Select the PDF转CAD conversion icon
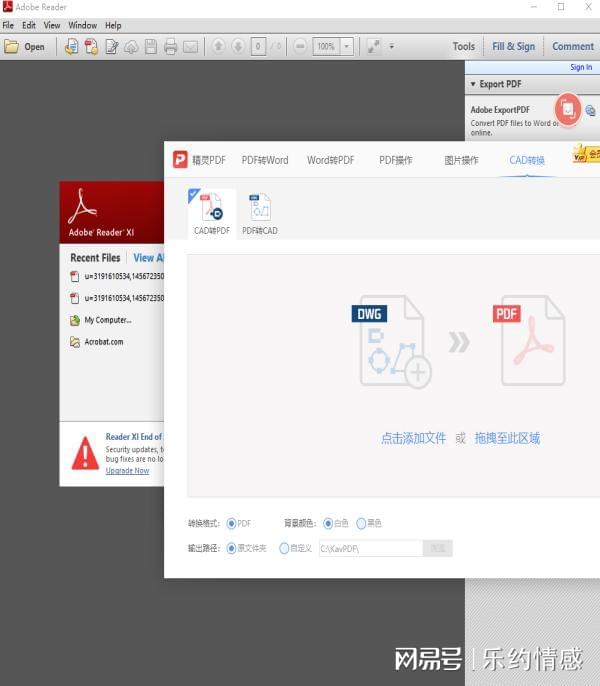The image size is (600, 686). click(x=260, y=214)
